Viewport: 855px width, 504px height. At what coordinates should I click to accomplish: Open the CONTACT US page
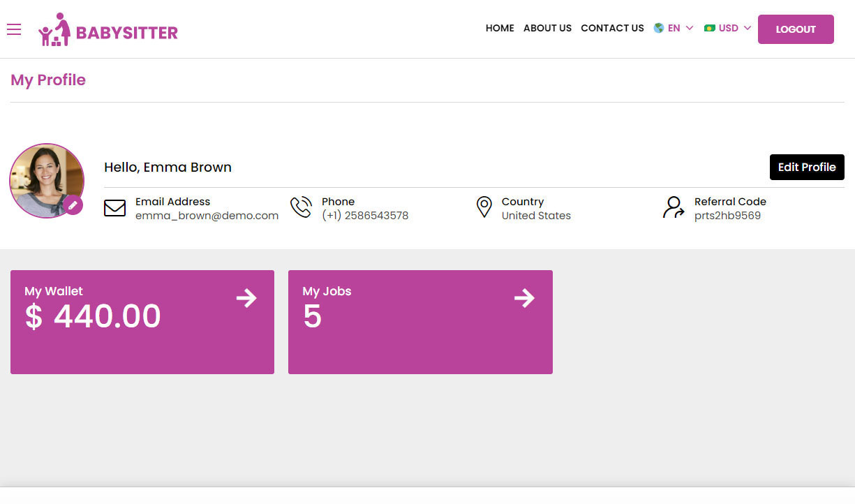click(612, 28)
